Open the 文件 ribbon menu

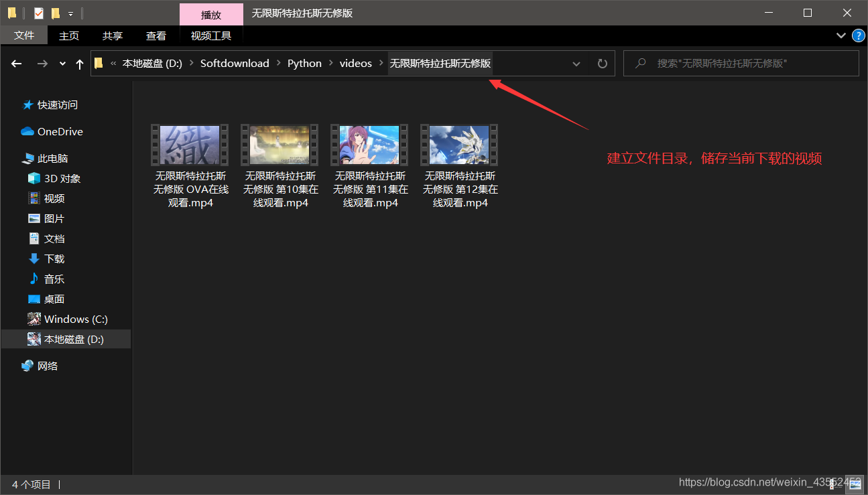(24, 36)
